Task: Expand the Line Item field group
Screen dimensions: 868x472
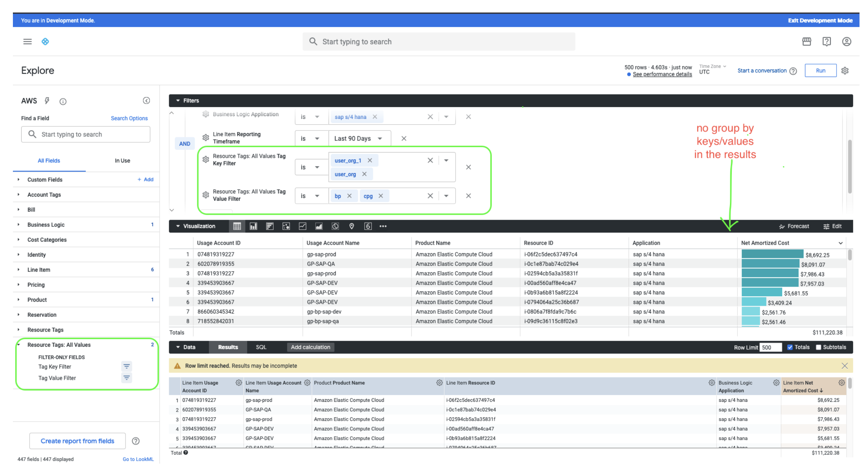Action: [39, 270]
